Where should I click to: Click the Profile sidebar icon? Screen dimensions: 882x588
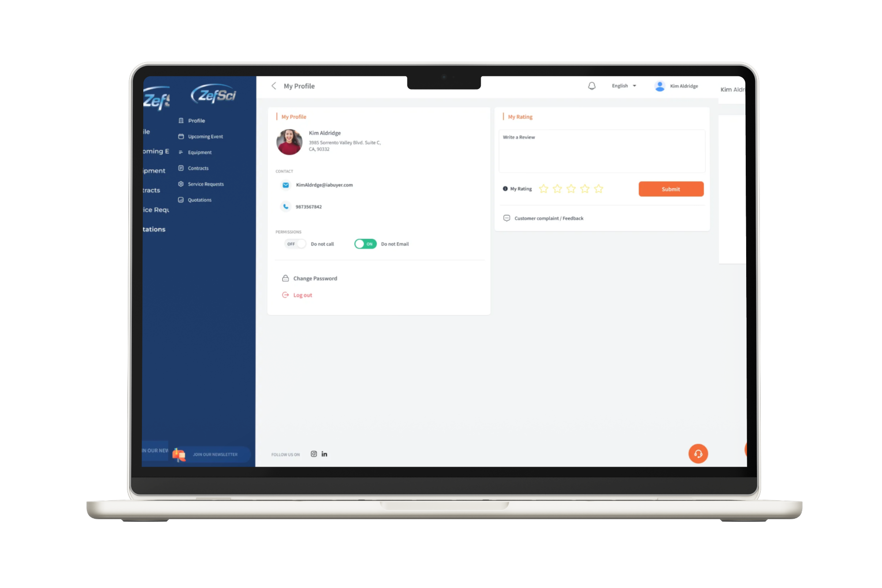(182, 120)
